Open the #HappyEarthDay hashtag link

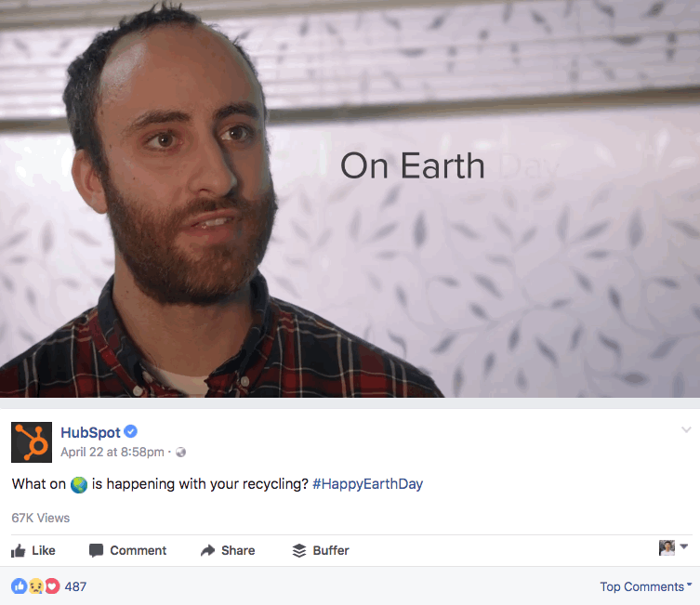tap(367, 483)
